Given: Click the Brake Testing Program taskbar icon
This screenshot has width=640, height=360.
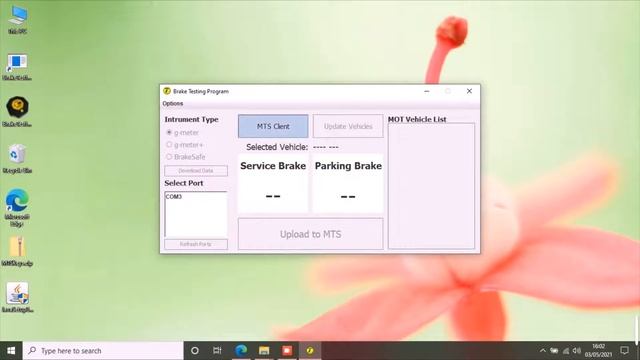Looking at the screenshot, I should point(310,351).
